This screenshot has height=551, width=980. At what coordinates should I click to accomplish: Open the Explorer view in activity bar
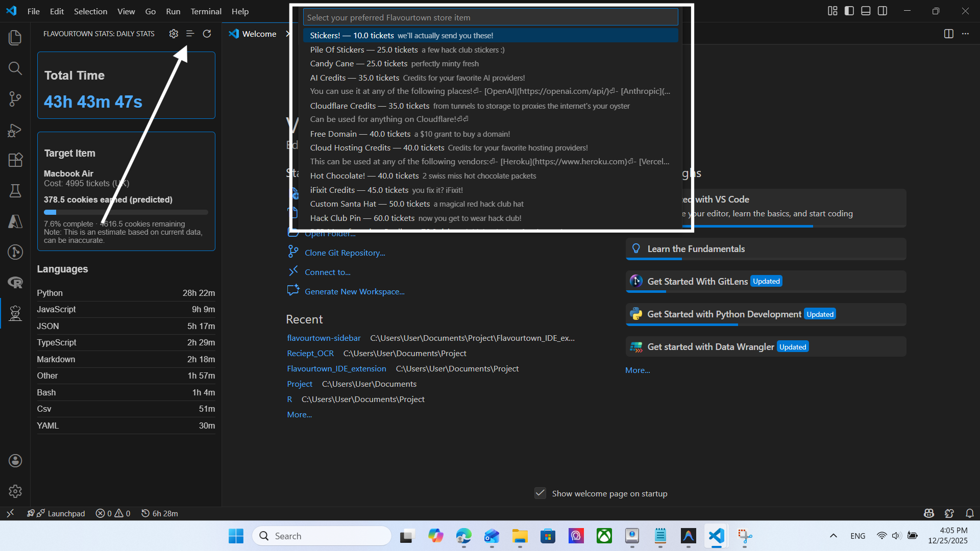tap(15, 38)
